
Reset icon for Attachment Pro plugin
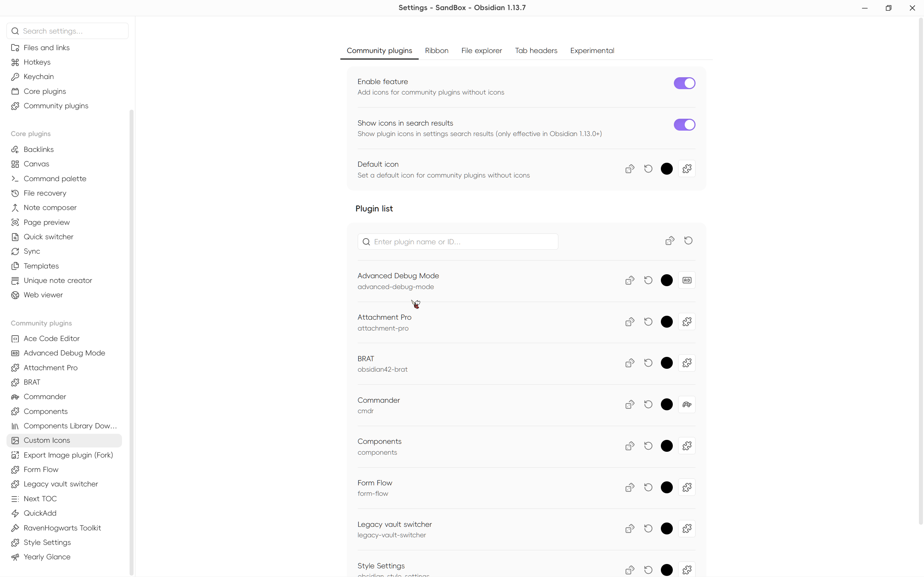(x=648, y=322)
